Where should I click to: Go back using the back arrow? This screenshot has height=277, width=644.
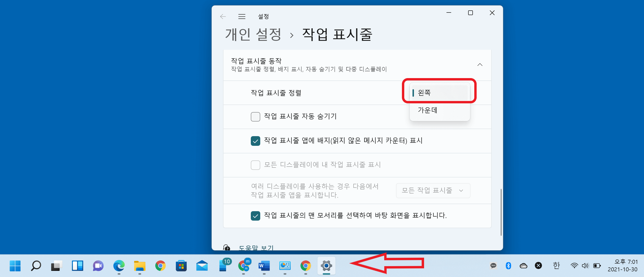[223, 16]
